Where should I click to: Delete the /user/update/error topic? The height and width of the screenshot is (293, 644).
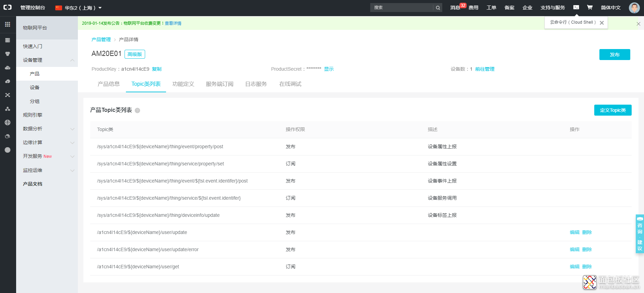click(587, 249)
